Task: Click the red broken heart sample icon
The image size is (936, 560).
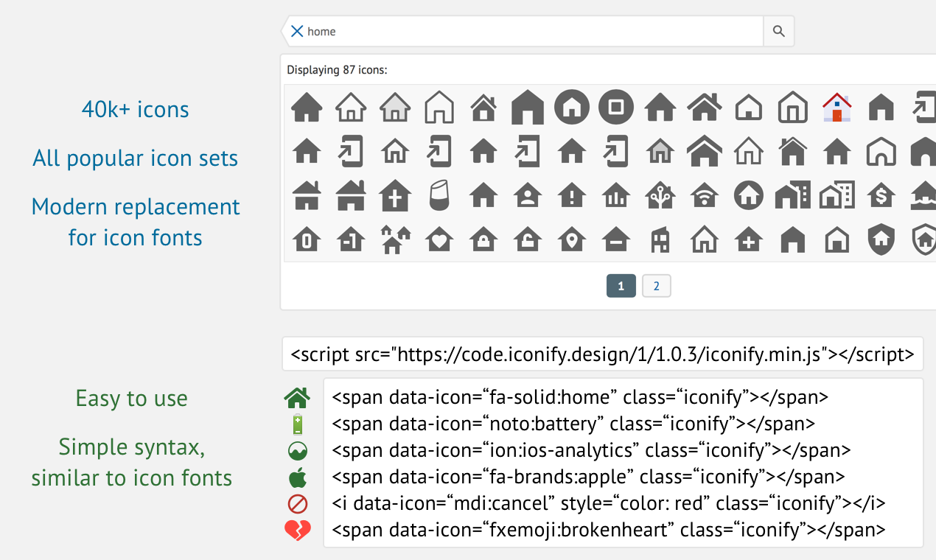Action: click(x=297, y=531)
